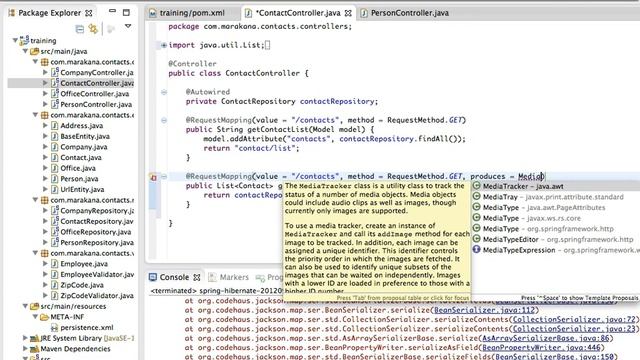Select Person.java in the tree
This screenshot has height=360, width=640.
pos(79,178)
